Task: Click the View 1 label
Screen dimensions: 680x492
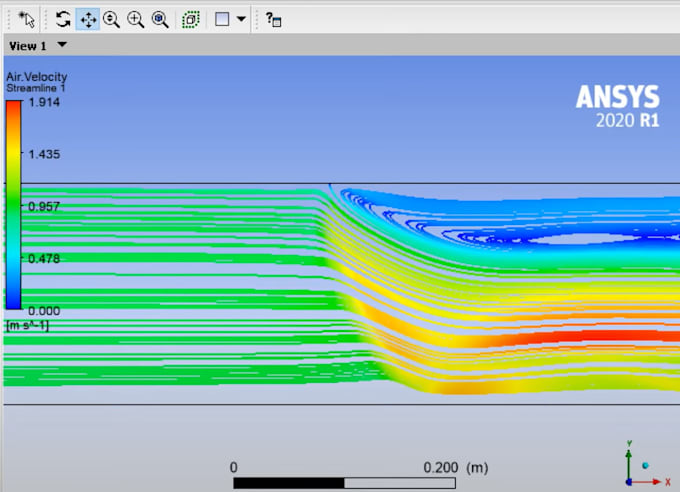Action: coord(28,46)
